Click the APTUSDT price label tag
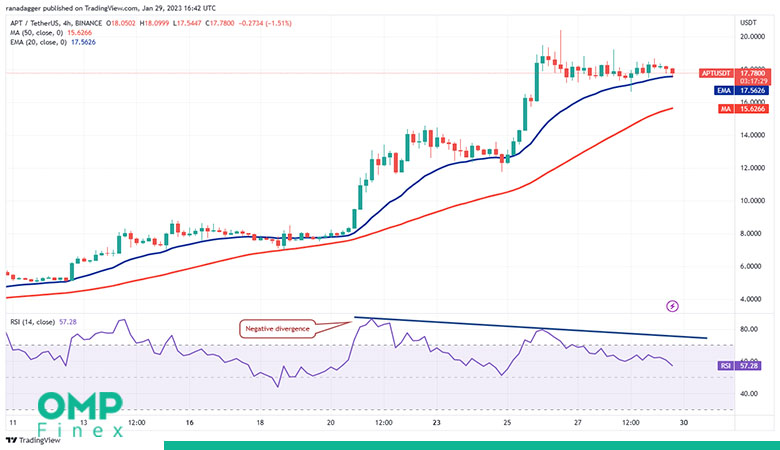The height and width of the screenshot is (450, 780). click(x=716, y=73)
